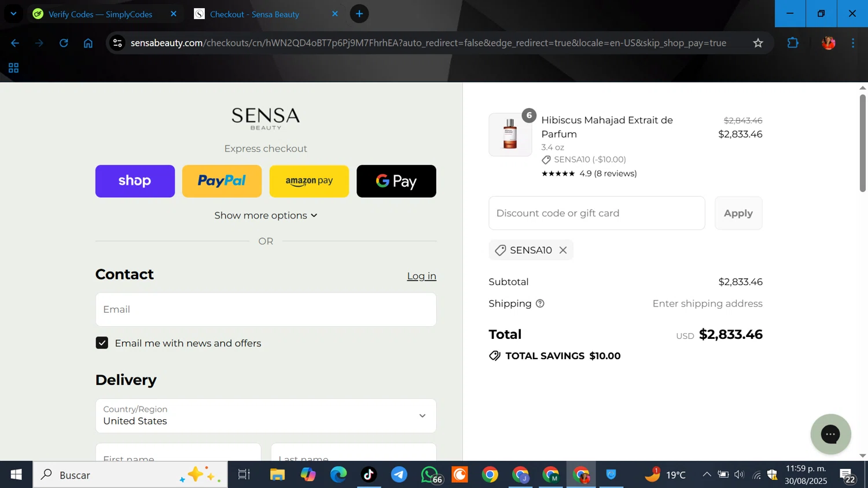Select the Checkout - Sensa Beauty tab

tap(255, 14)
